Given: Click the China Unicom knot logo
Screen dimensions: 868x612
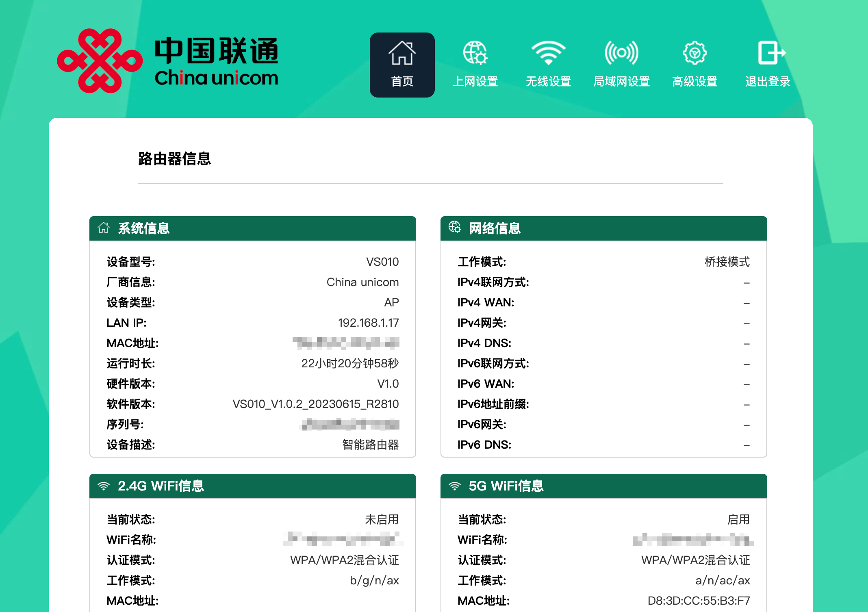Looking at the screenshot, I should pos(100,61).
